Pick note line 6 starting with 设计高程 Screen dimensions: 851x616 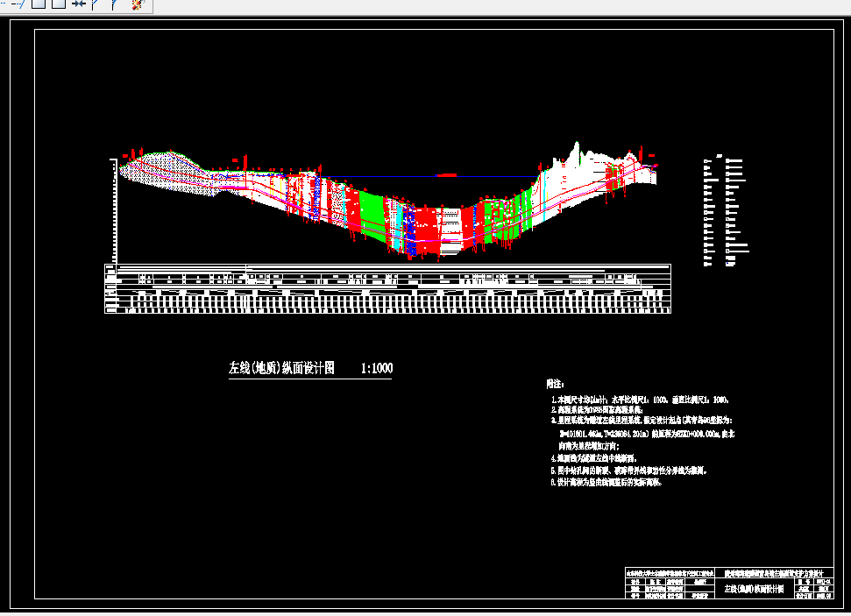tap(606, 482)
